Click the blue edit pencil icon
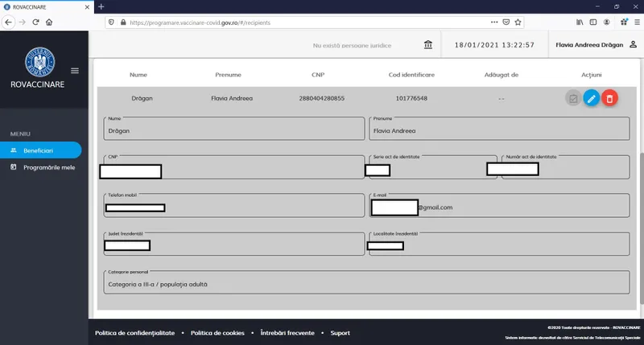The height and width of the screenshot is (345, 644). [591, 99]
